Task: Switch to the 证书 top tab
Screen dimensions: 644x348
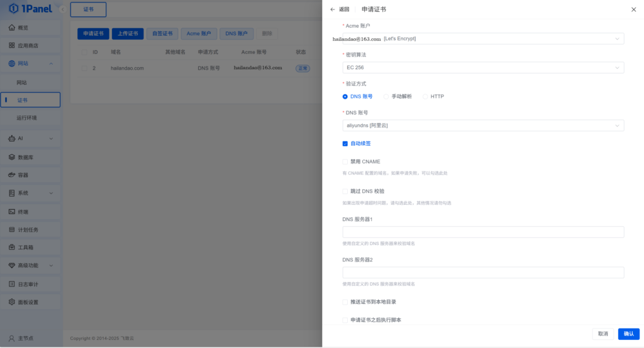Action: coord(88,9)
